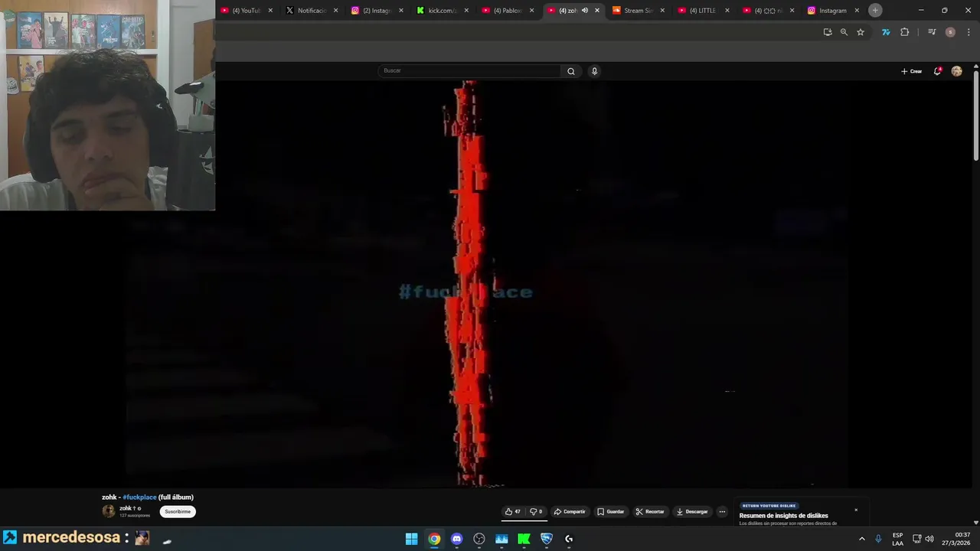This screenshot has width=980, height=551.
Task: Start voice search with microphone icon
Action: pos(594,71)
